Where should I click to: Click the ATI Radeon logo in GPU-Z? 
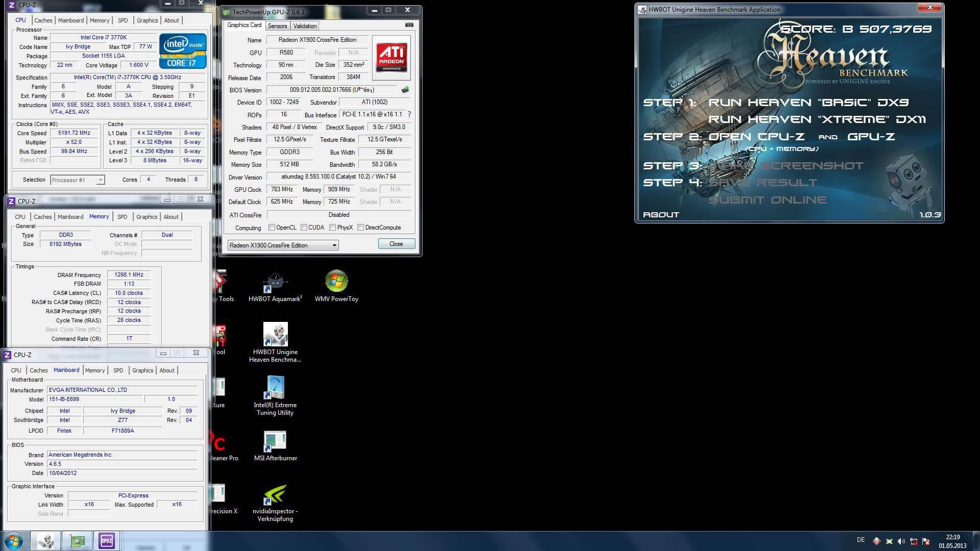click(x=391, y=58)
